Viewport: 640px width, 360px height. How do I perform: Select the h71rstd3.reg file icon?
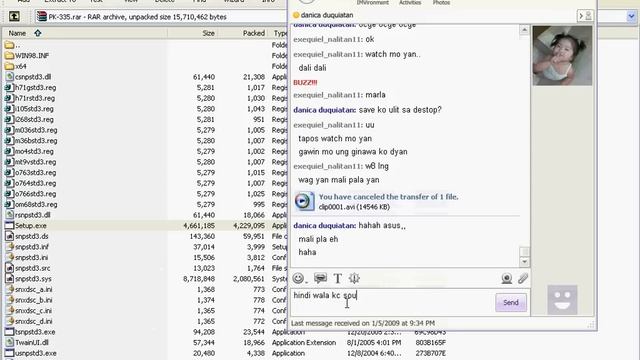coord(9,98)
